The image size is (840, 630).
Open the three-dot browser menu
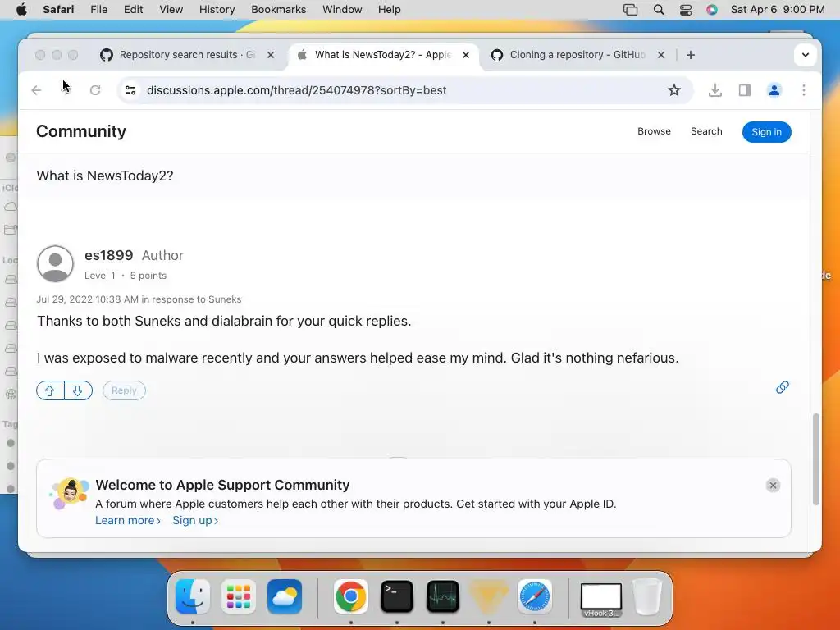pos(804,90)
